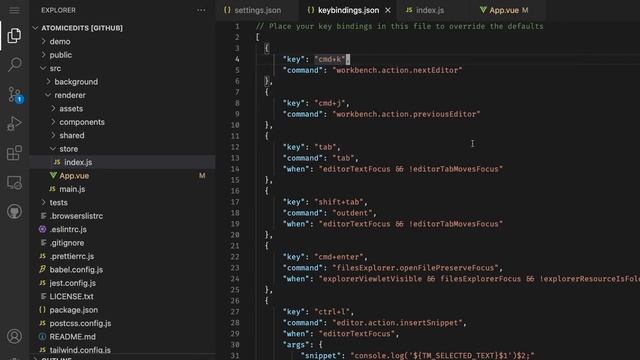
Task: Click the JS icon beside main.js
Action: click(x=52, y=189)
